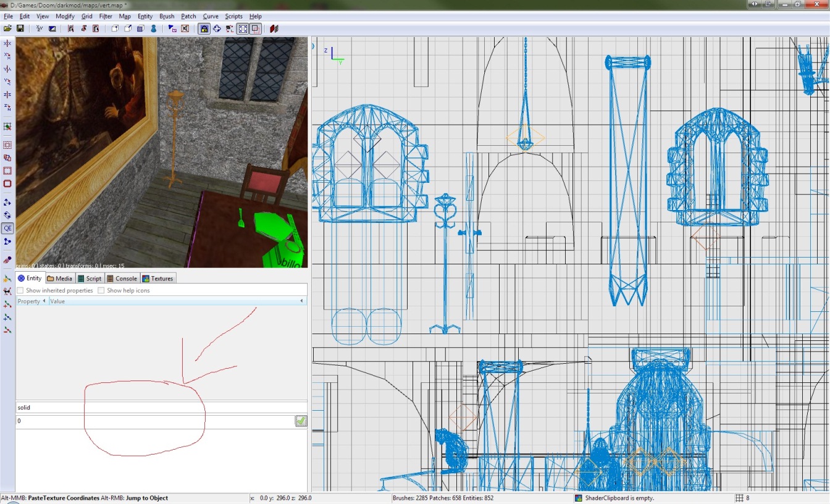This screenshot has height=504, width=830.
Task: Click the Rotate about Z axis icon
Action: tap(7, 107)
